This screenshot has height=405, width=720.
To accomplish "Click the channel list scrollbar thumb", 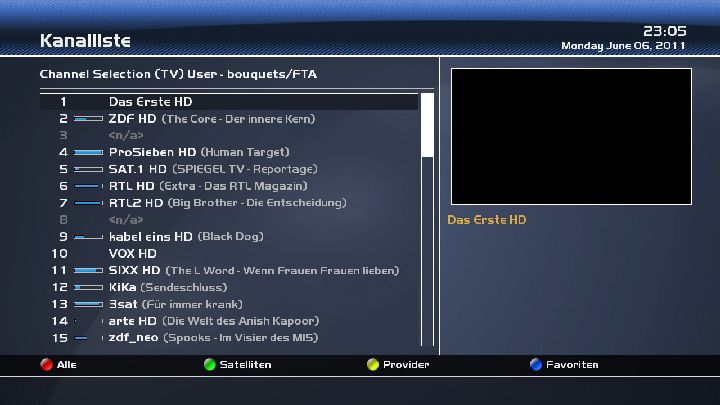I will tap(428, 125).
